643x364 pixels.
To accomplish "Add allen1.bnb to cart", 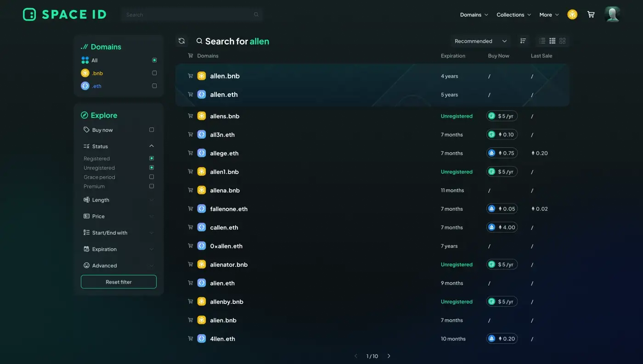I will [x=190, y=171].
